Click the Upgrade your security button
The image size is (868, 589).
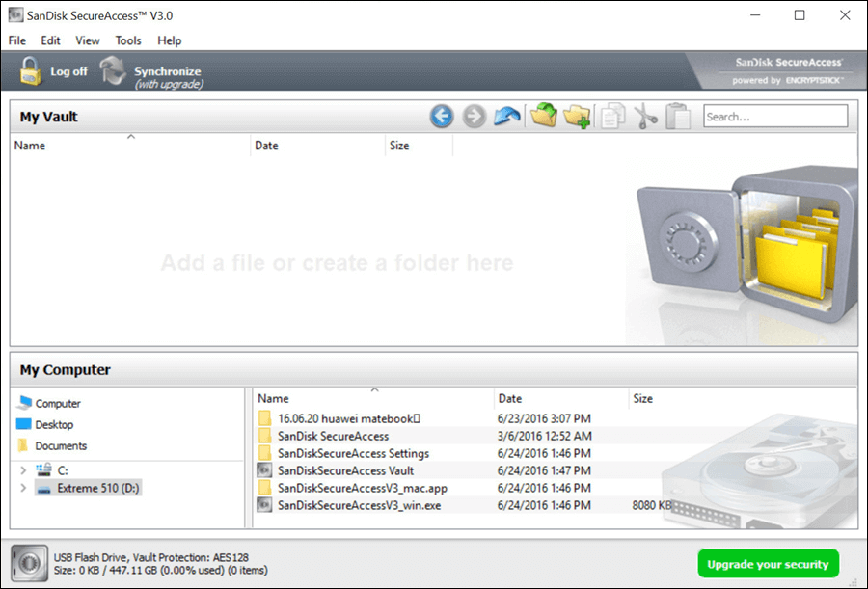[768, 563]
